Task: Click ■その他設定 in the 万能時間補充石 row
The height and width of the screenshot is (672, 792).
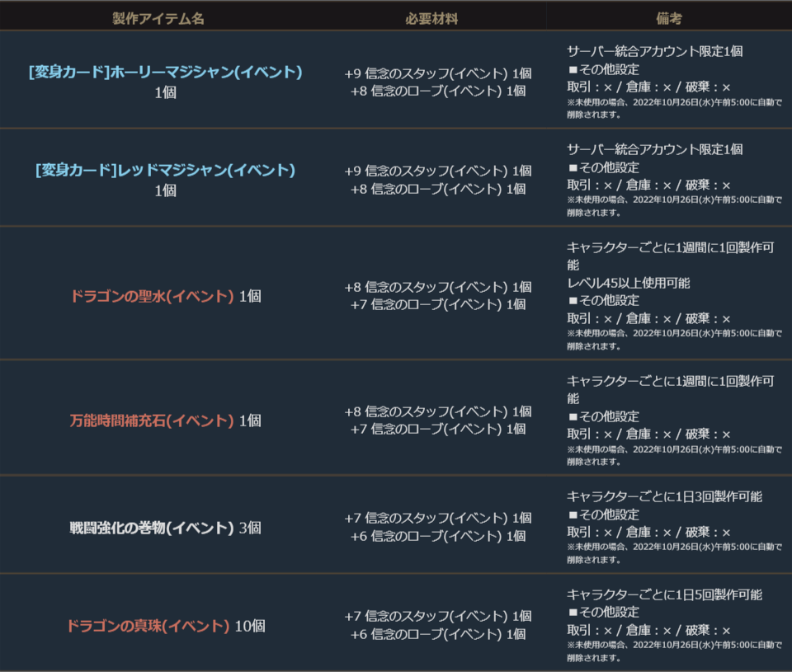Action: [603, 416]
